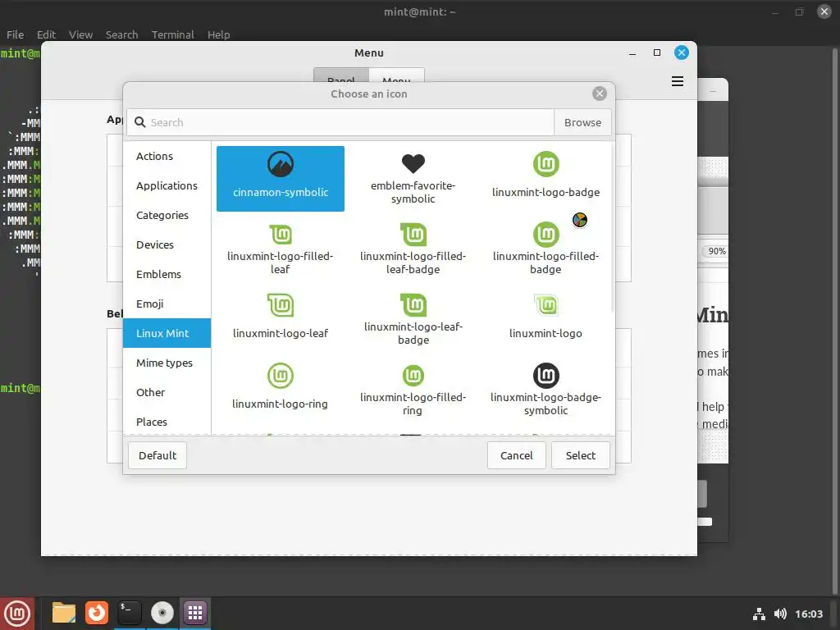The image size is (840, 630).
Task: Open the terminal Edit menu
Action: click(x=46, y=34)
